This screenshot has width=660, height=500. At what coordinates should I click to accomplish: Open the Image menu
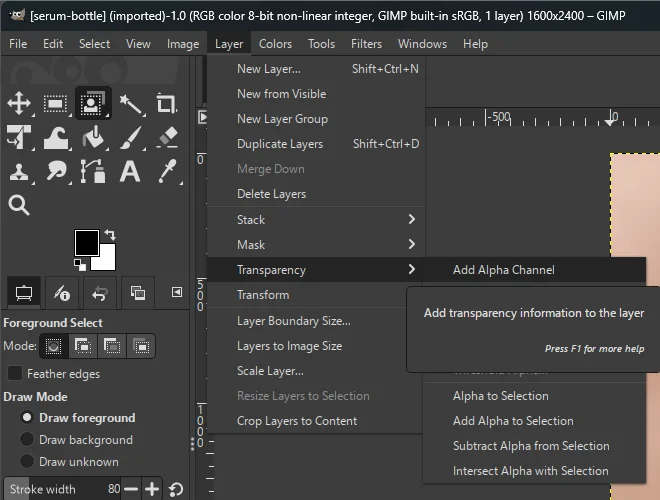[183, 44]
